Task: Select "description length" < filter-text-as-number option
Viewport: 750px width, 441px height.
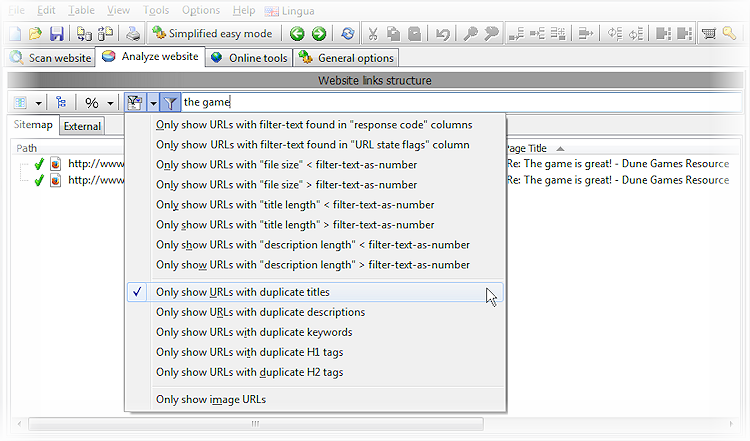Action: (314, 245)
